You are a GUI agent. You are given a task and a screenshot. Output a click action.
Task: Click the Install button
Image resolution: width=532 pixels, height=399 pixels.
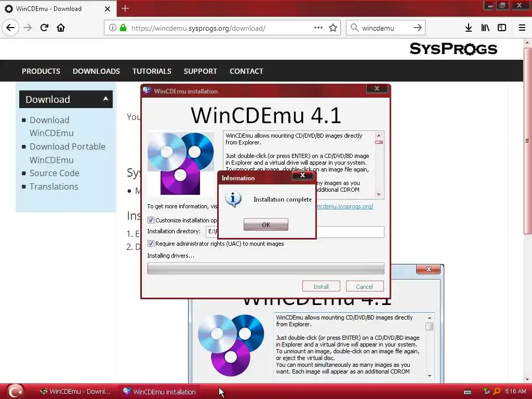point(321,286)
